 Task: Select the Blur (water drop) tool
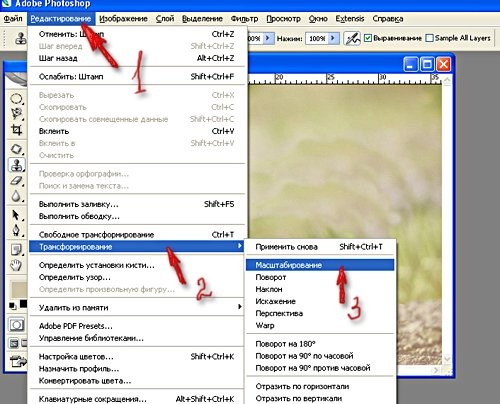[x=17, y=196]
